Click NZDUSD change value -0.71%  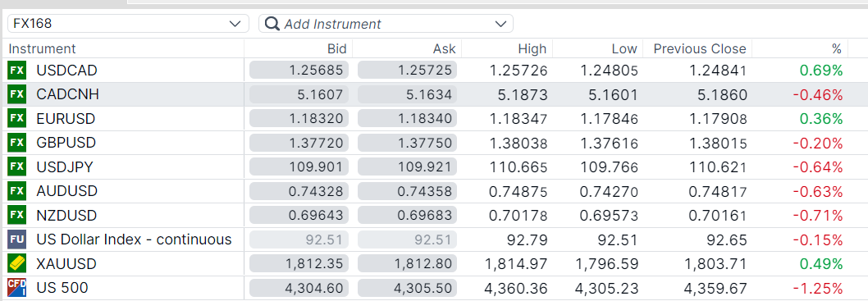tap(818, 215)
